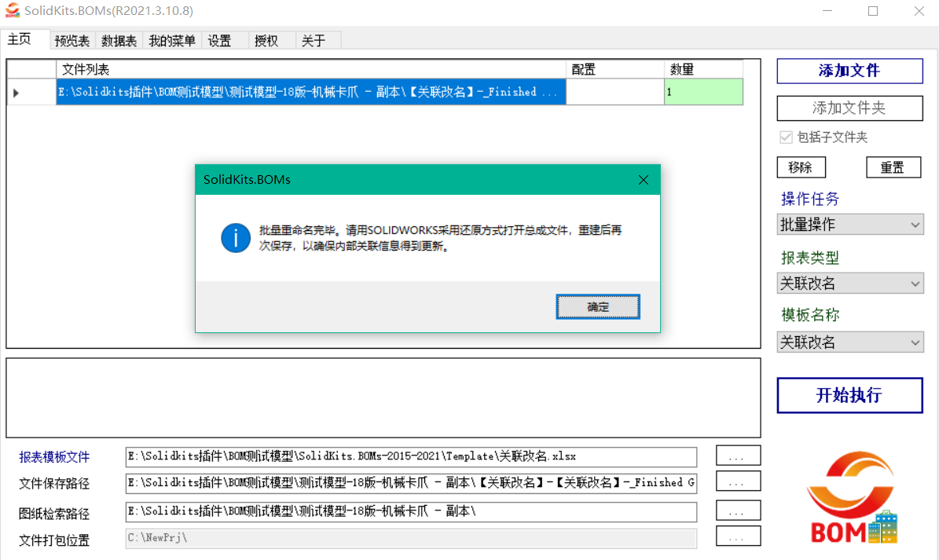This screenshot has height=560, width=939.
Task: Open the 操作任务 dropdown showing 批量操作
Action: point(849,224)
